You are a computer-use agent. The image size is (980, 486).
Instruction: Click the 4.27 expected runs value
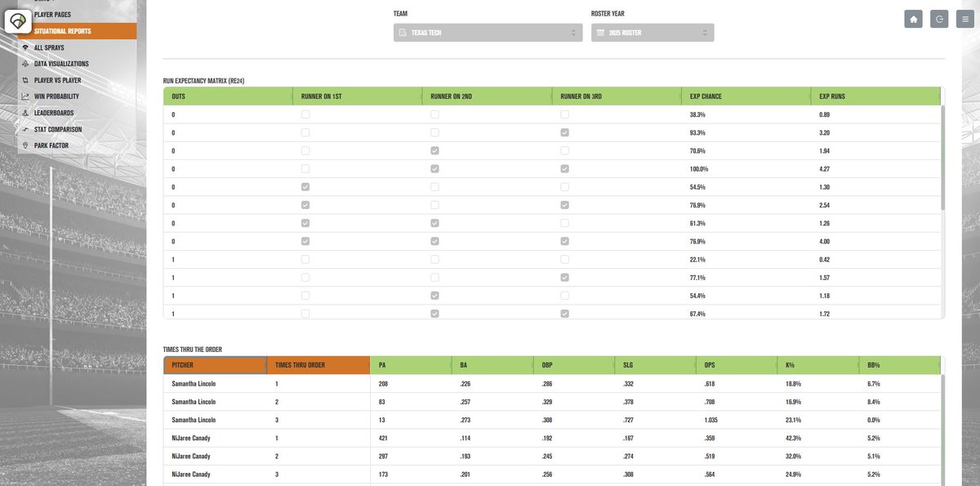pos(825,168)
